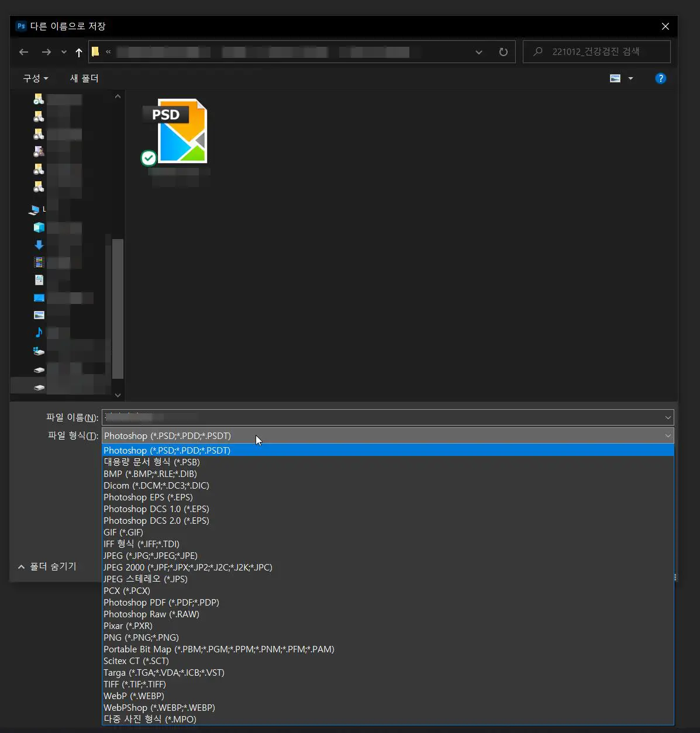Image resolution: width=700 pixels, height=733 pixels.
Task: Choose Photoshop PDF format
Action: (388, 602)
